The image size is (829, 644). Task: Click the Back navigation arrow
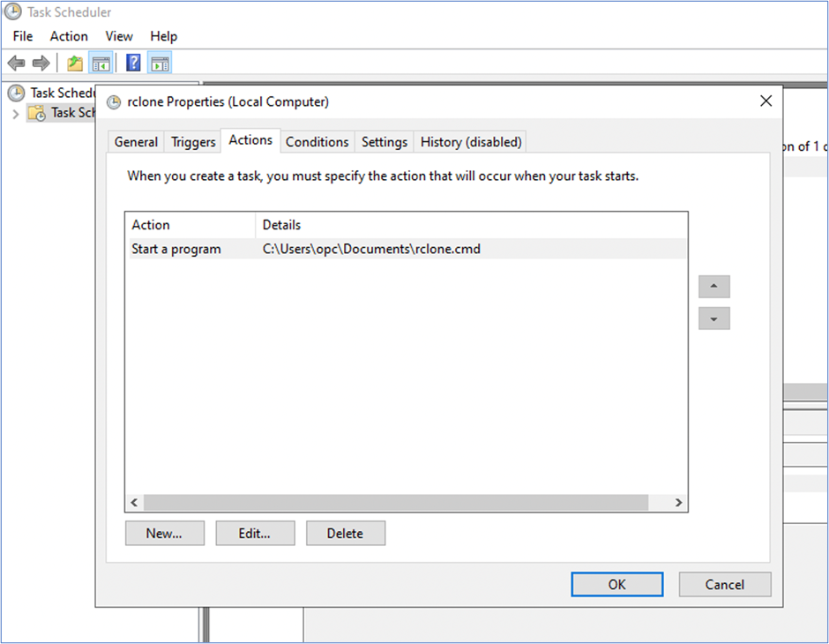coord(16,62)
